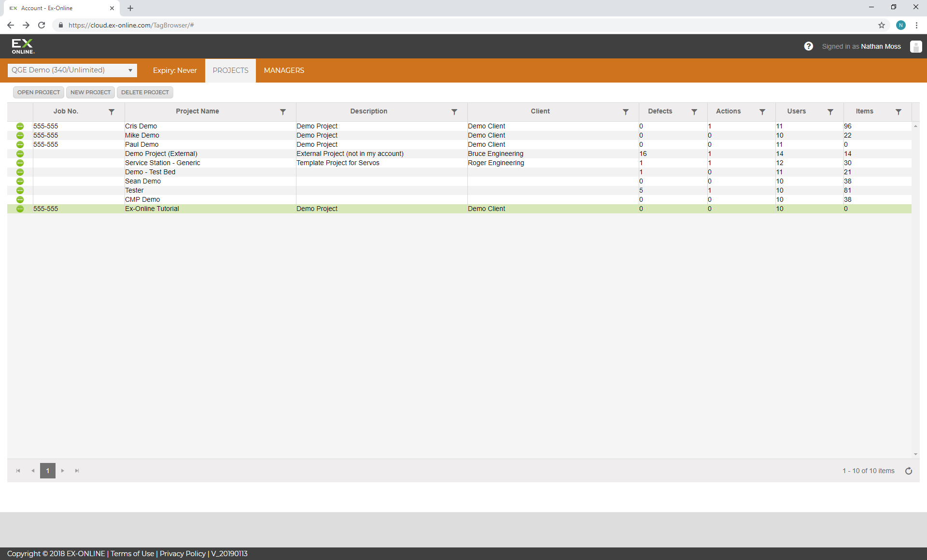Bookmark this page with the star icon
The image size is (927, 560).
[x=882, y=25]
